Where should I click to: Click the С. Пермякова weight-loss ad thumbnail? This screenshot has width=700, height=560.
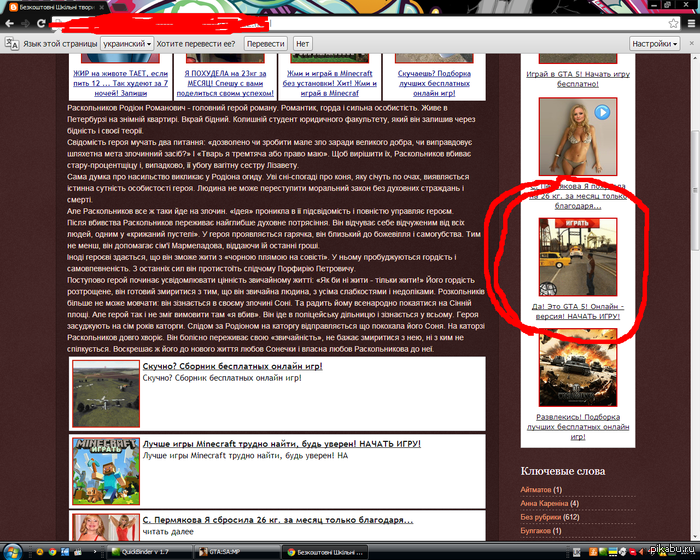(x=106, y=528)
